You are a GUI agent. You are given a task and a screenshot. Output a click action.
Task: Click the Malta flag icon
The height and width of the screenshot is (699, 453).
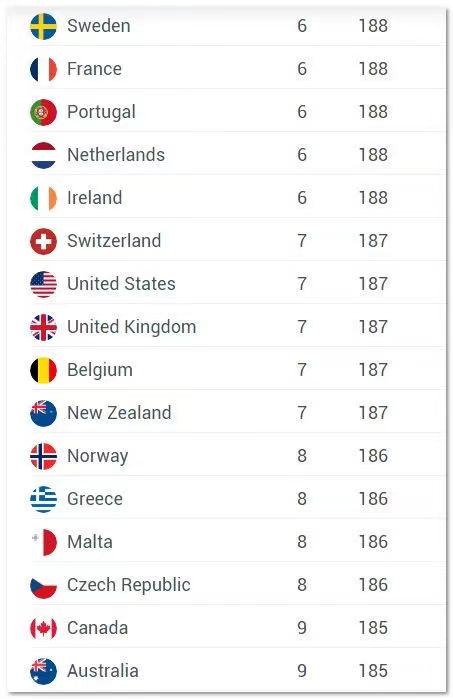[43, 542]
